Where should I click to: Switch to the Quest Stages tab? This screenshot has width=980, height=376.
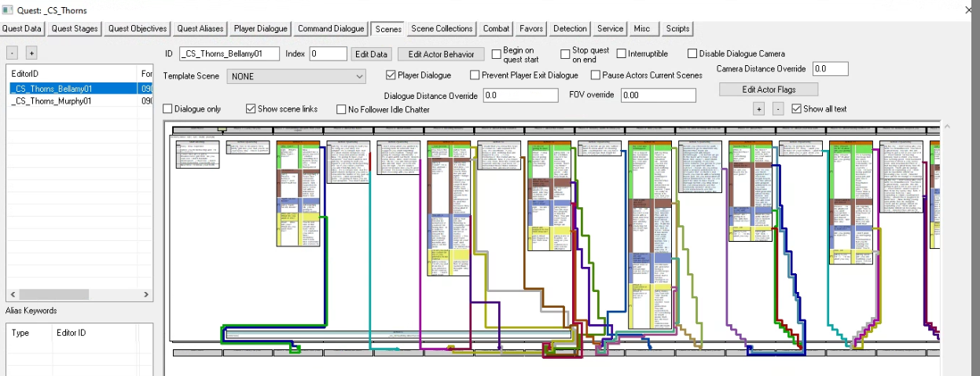point(75,29)
